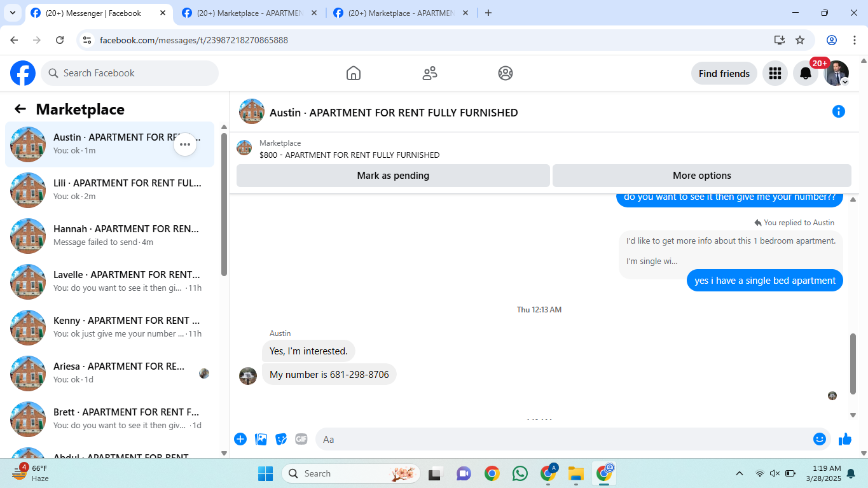The image size is (868, 488).
Task: Open Lavelle's apartment conversation
Action: (110, 282)
